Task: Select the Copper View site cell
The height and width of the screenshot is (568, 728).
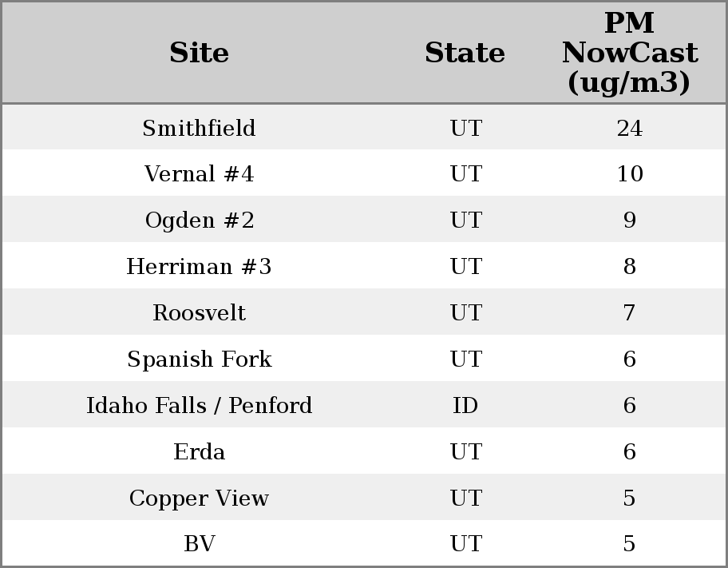Action: coord(199,498)
